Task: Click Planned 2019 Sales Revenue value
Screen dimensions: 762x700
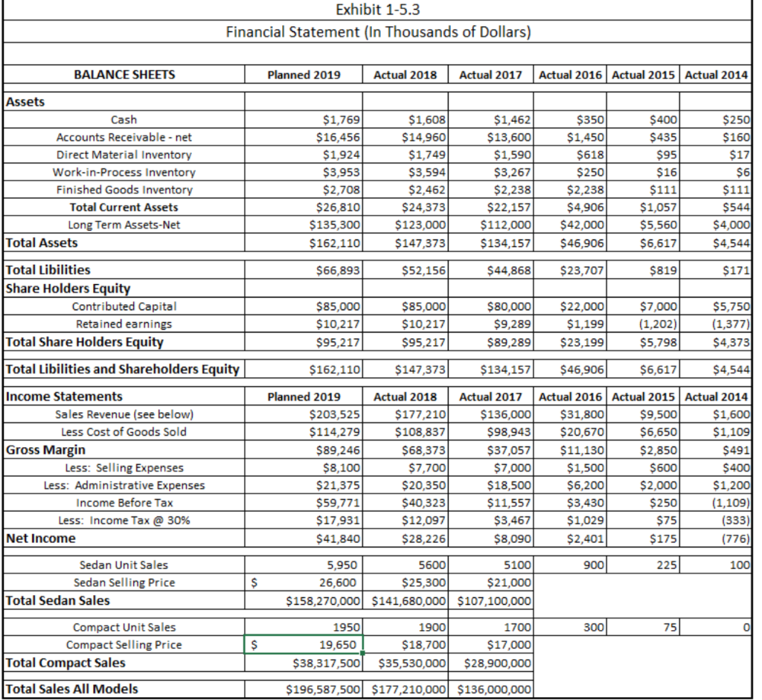Action: coord(304,414)
